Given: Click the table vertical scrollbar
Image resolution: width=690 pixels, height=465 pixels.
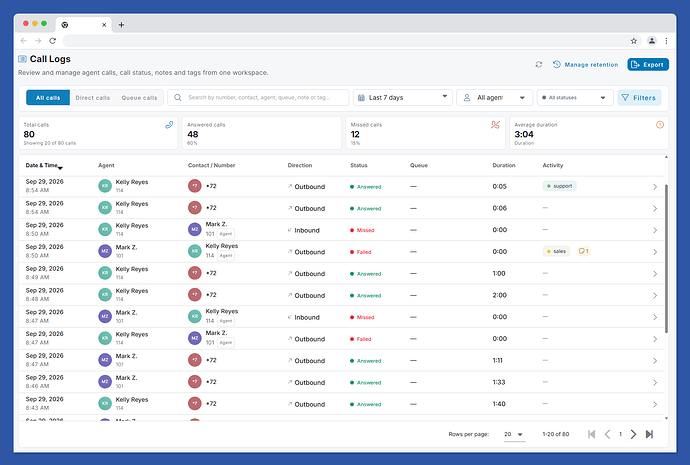Looking at the screenshot, I should click(666, 259).
